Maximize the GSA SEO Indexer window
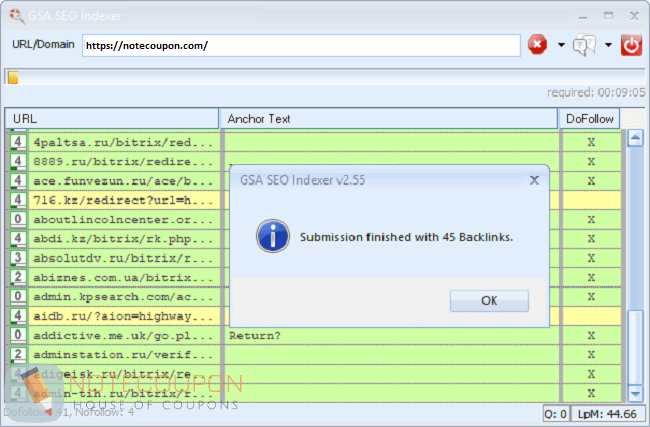This screenshot has width=650, height=427. tap(609, 16)
